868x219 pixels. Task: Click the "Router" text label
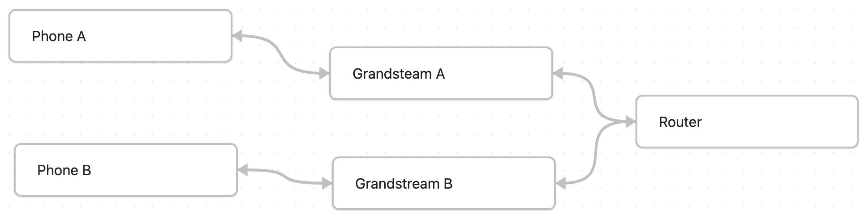point(680,122)
